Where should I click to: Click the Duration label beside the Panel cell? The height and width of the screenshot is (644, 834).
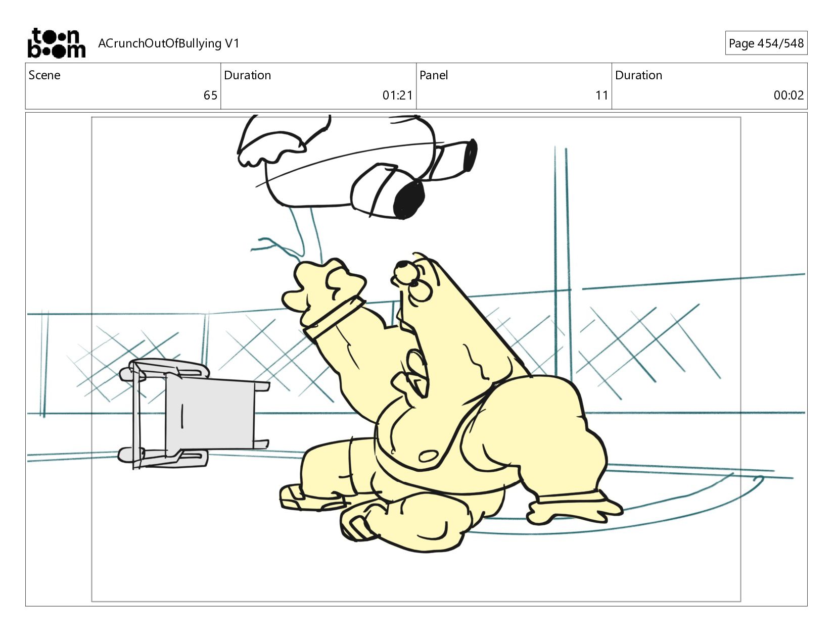(638, 75)
